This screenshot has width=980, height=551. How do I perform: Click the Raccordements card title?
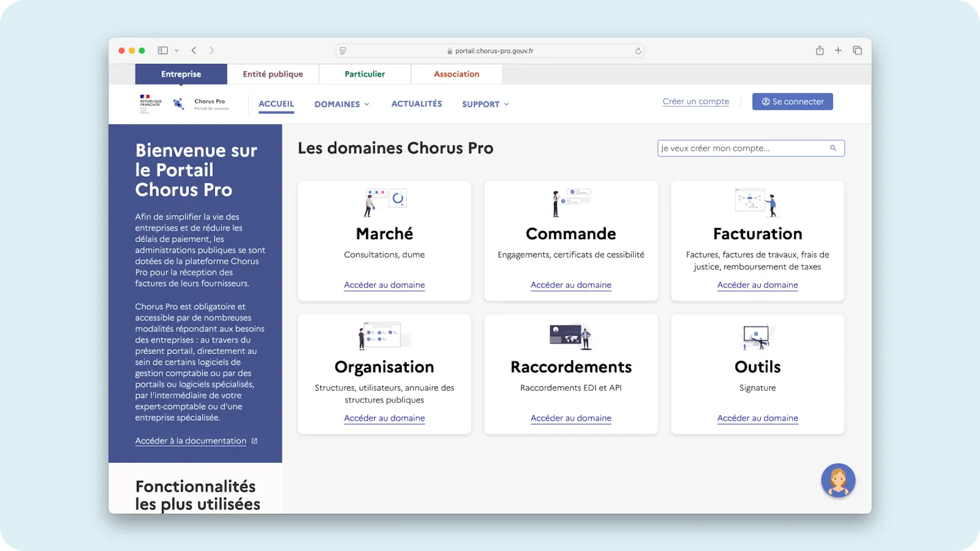tap(571, 367)
